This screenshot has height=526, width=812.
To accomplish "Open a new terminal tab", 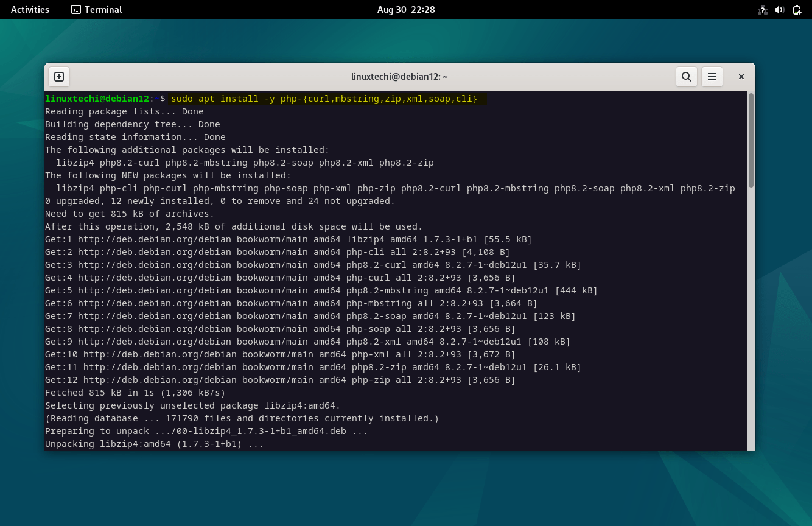I will tap(58, 76).
